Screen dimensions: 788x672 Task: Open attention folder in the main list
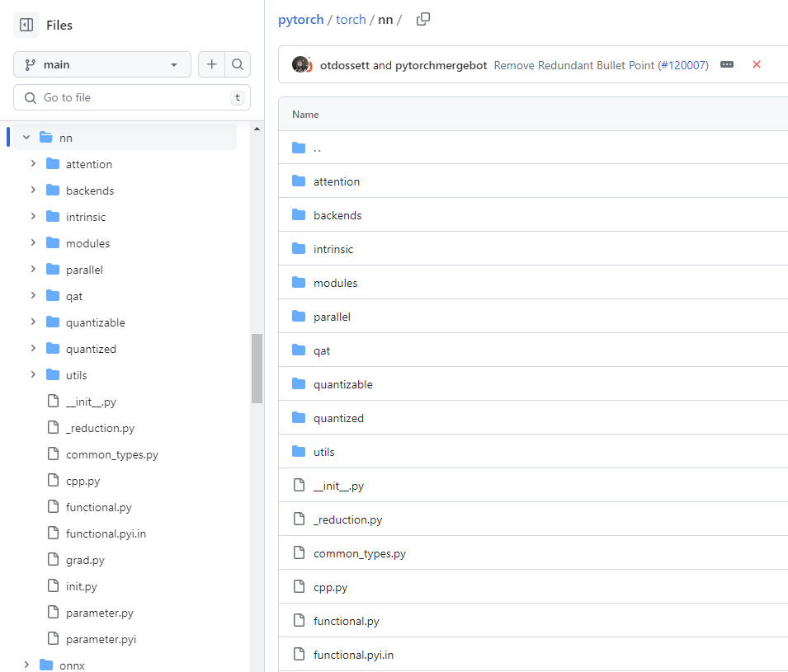[x=337, y=181]
